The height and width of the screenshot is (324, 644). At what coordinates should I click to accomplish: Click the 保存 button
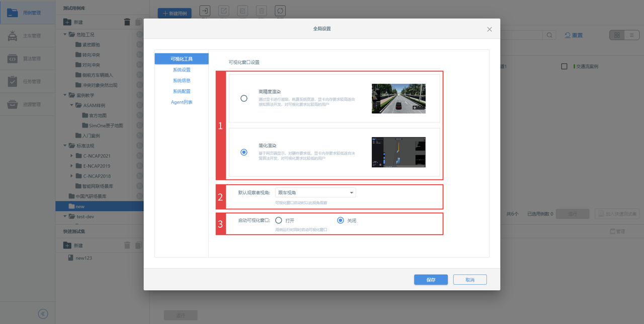point(431,280)
